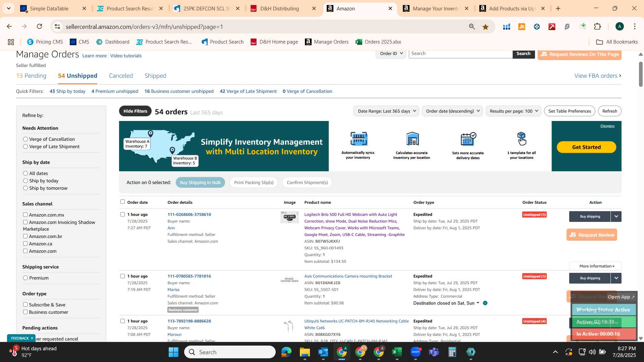This screenshot has height=362, width=644.
Task: Open the tab search chevron in Chrome
Action: (9, 8)
